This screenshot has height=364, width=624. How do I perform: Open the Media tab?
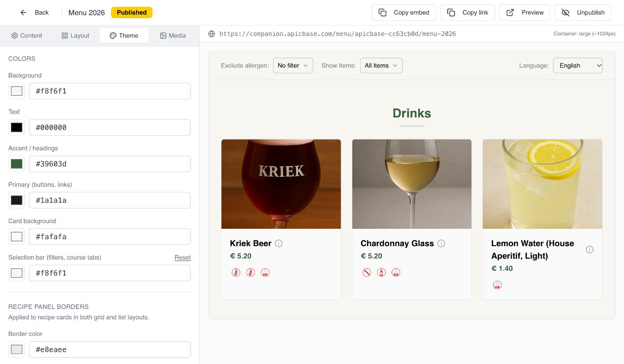pyautogui.click(x=173, y=36)
